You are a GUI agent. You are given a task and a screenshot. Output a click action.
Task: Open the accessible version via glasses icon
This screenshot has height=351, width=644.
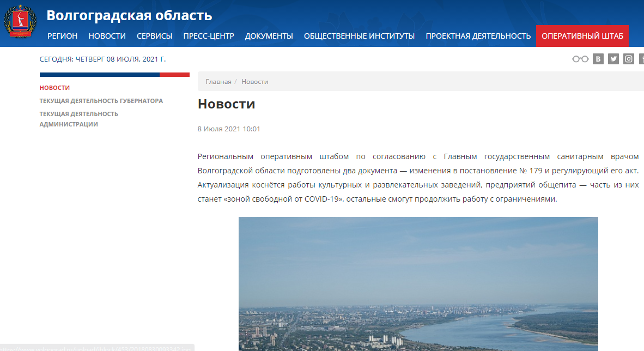tap(580, 58)
